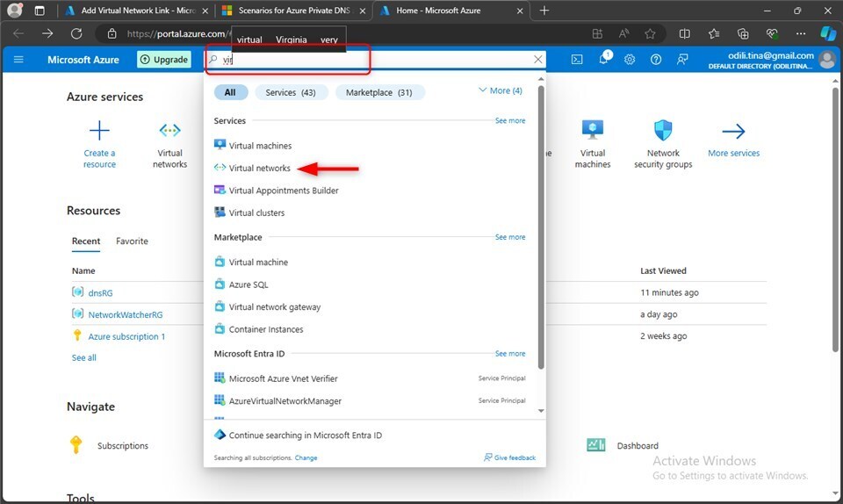Open Virtual machines tile in Azure services
Image resolution: width=843 pixels, height=504 pixels.
coord(593,144)
